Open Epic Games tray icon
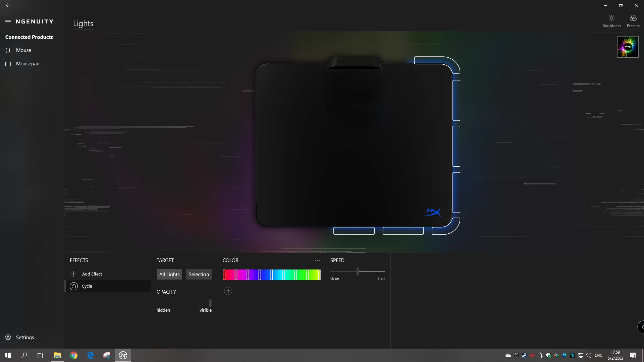 point(516,355)
